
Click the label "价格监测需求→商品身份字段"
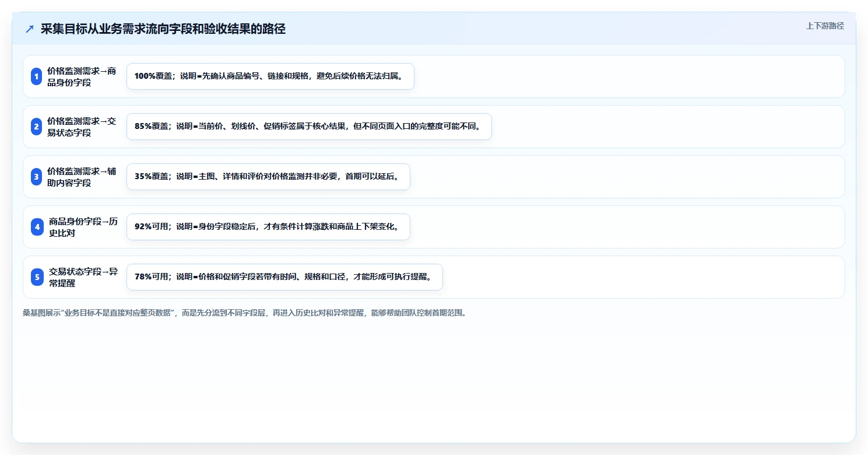point(82,76)
